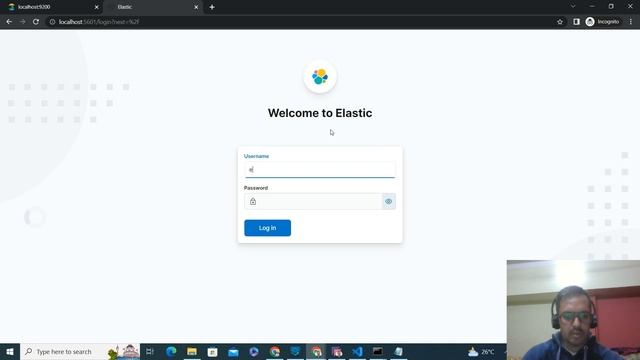The image size is (640, 360).
Task: Close the localhost:9200 tab
Action: coord(97,7)
